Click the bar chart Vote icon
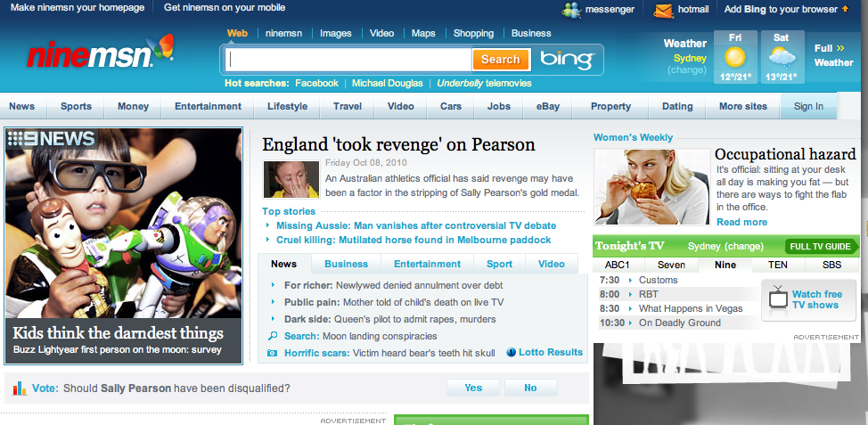Screen dimensions: 868x425 tap(20, 388)
